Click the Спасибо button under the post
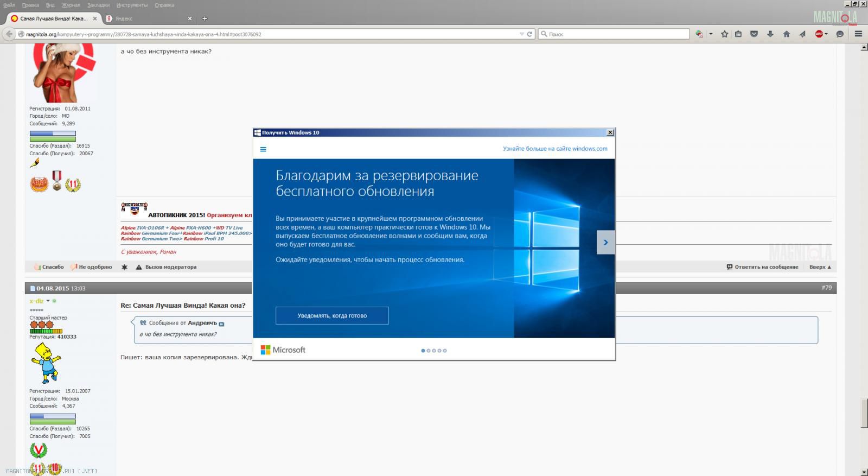Viewport: 868px width, 476px height. pos(49,267)
